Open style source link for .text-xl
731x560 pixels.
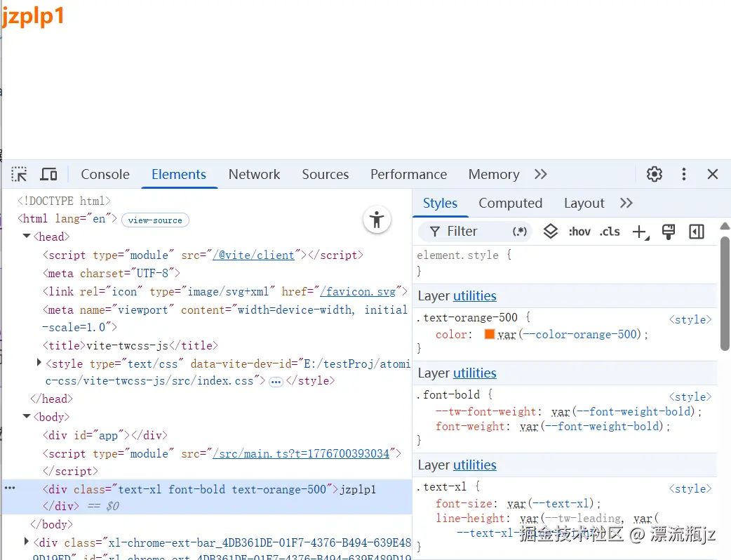tap(690, 488)
